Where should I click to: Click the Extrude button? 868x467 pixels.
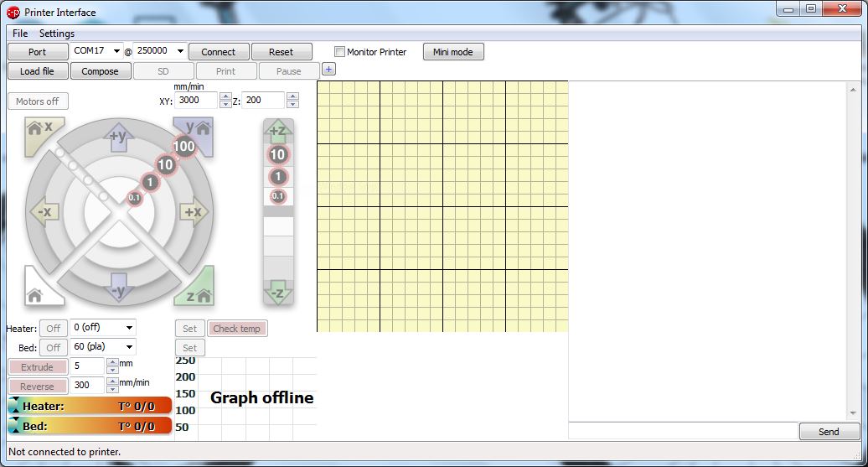(38, 366)
